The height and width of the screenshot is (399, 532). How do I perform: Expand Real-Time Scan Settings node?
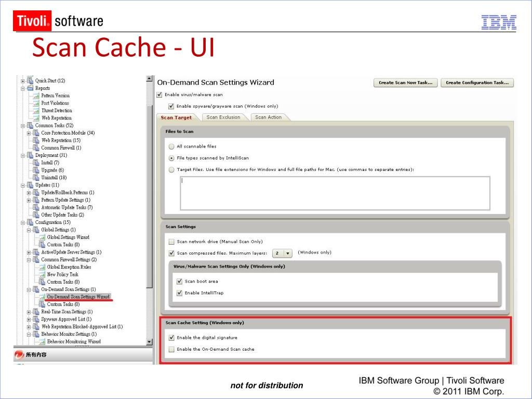point(29,312)
